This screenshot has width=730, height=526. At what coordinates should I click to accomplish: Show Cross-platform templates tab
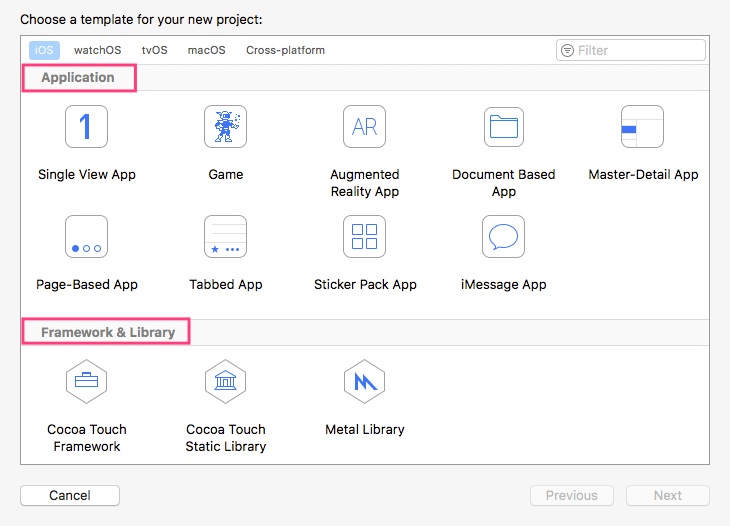coord(285,50)
